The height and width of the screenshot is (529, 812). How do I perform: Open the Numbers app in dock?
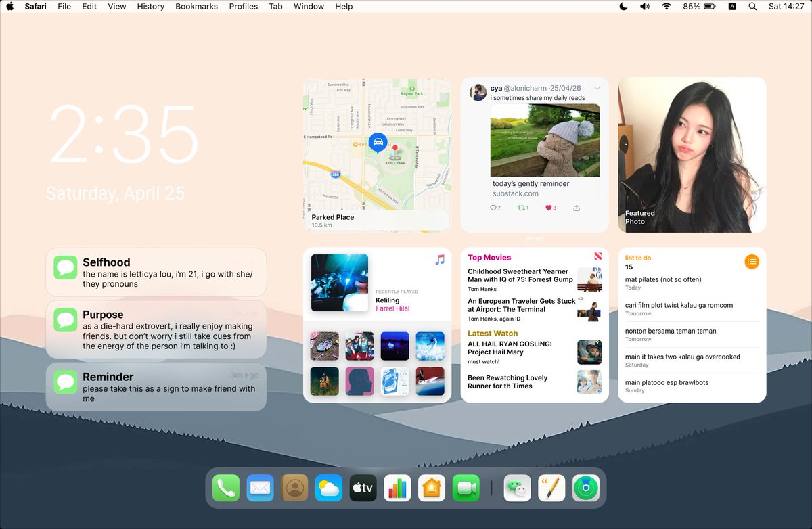397,488
